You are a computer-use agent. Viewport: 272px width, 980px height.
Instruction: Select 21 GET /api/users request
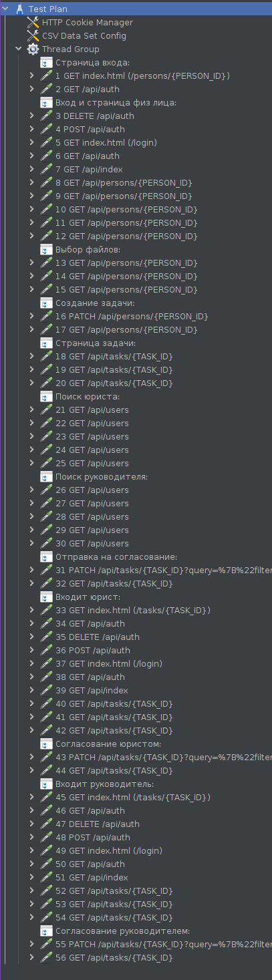tap(92, 410)
